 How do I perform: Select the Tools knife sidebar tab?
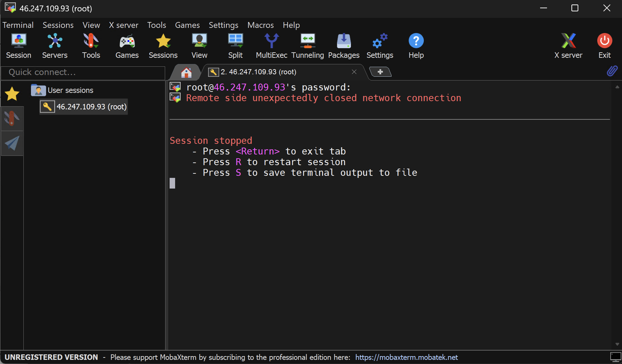coord(12,118)
